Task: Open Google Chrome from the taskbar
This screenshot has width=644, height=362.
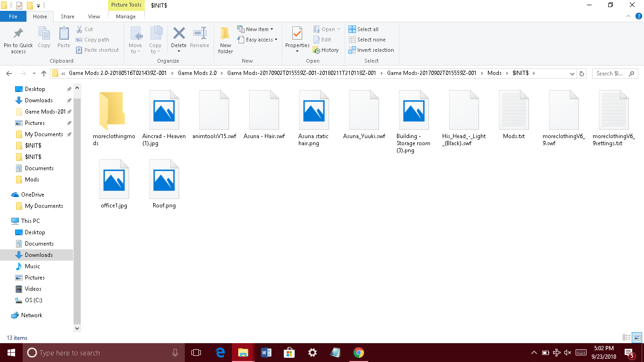Action: [x=359, y=353]
